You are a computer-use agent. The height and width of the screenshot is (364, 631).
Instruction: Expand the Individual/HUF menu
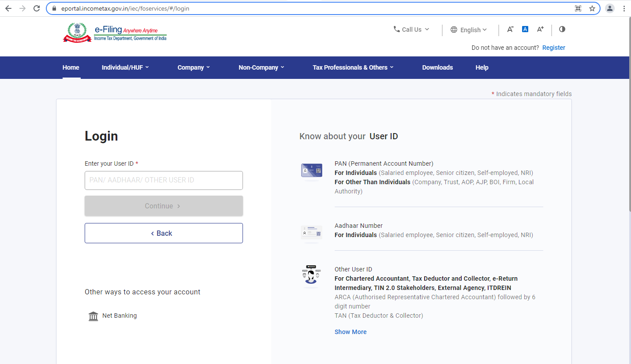point(125,67)
